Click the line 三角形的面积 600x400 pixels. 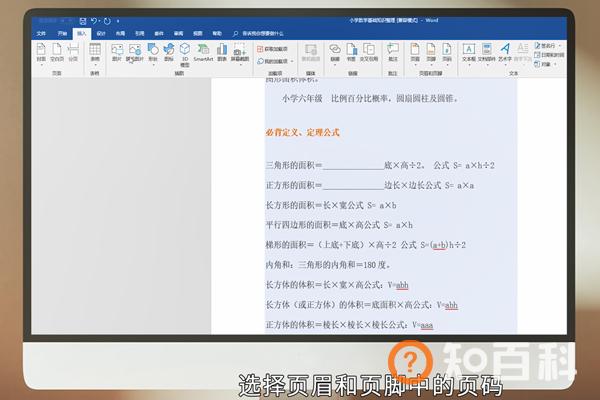[x=380, y=165]
